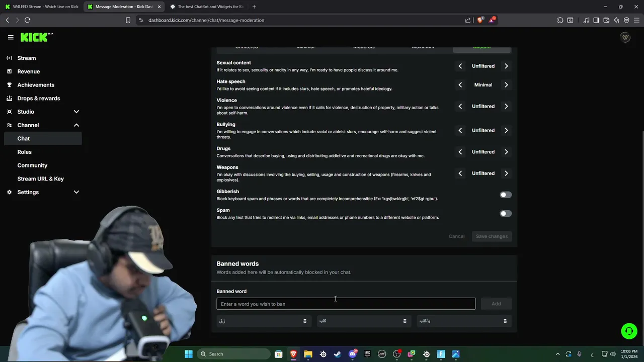Open File Explorer from the taskbar
This screenshot has width=644, height=362.
click(x=308, y=354)
